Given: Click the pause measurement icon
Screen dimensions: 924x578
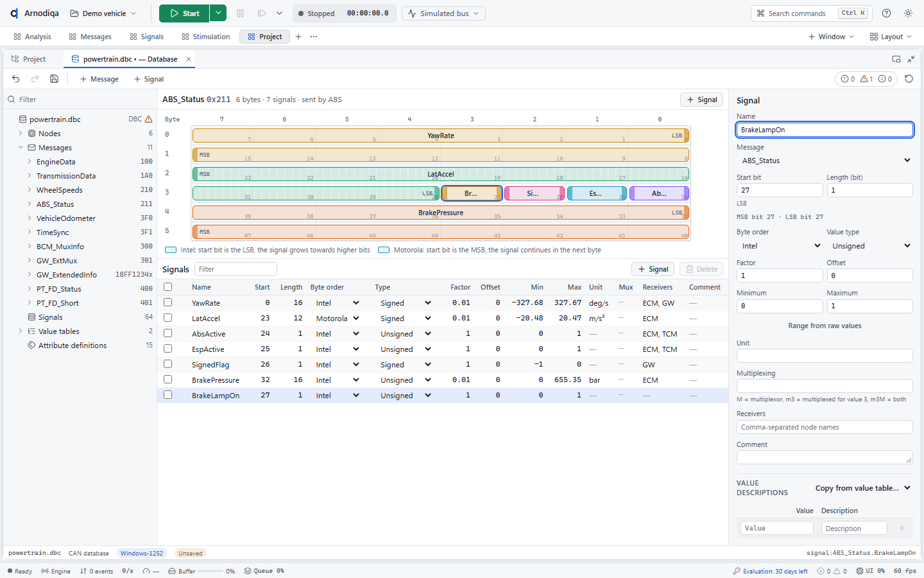Looking at the screenshot, I should [241, 13].
